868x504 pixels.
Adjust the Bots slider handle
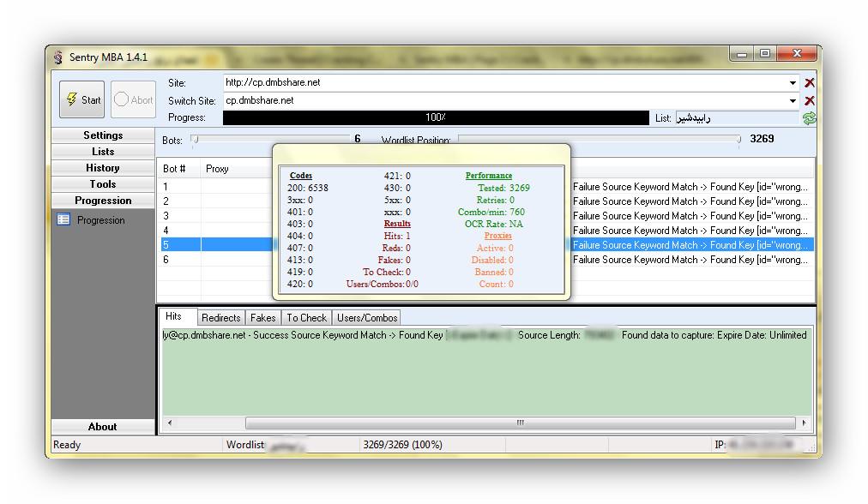click(195, 140)
